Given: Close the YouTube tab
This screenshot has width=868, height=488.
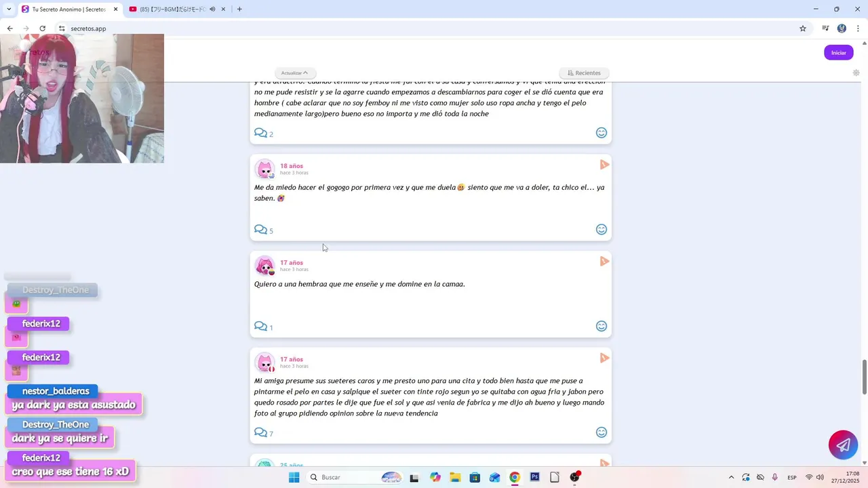Looking at the screenshot, I should pyautogui.click(x=223, y=9).
